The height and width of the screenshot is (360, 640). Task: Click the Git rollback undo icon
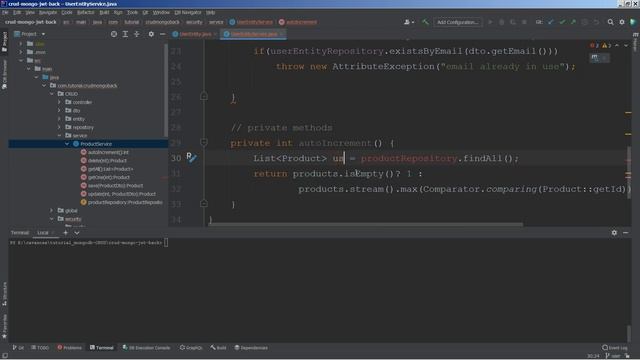tap(596, 22)
